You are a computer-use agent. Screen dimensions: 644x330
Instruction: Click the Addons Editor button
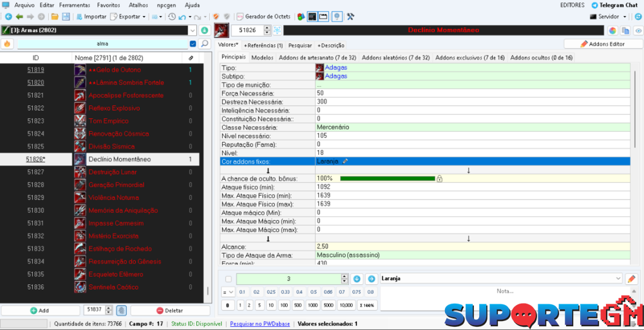tap(602, 44)
